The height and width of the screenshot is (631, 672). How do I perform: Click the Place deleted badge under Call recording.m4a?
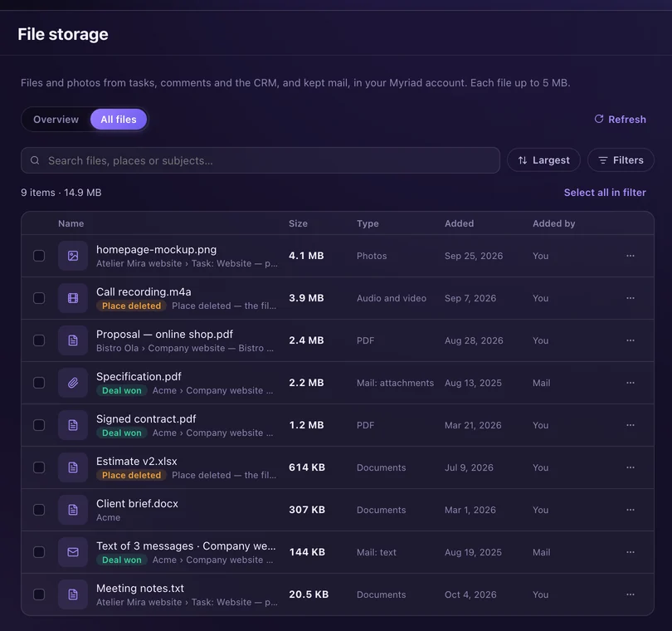(131, 306)
